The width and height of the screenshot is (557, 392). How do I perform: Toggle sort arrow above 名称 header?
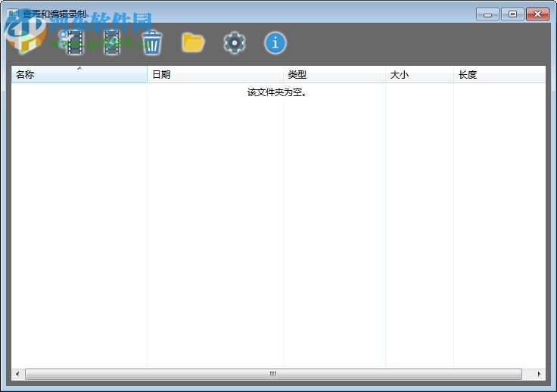click(x=79, y=68)
